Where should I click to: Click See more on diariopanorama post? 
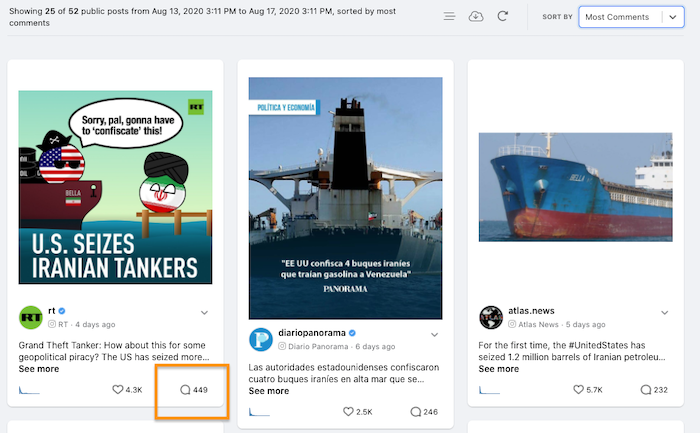pyautogui.click(x=269, y=391)
